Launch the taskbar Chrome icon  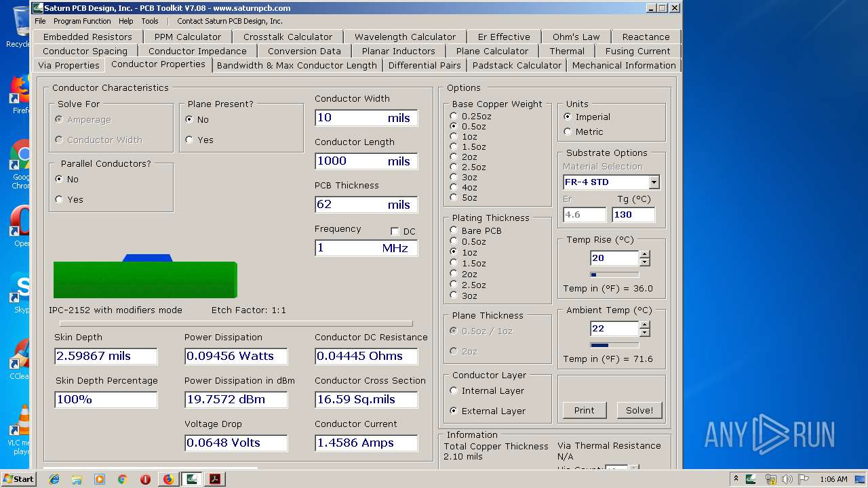click(122, 479)
